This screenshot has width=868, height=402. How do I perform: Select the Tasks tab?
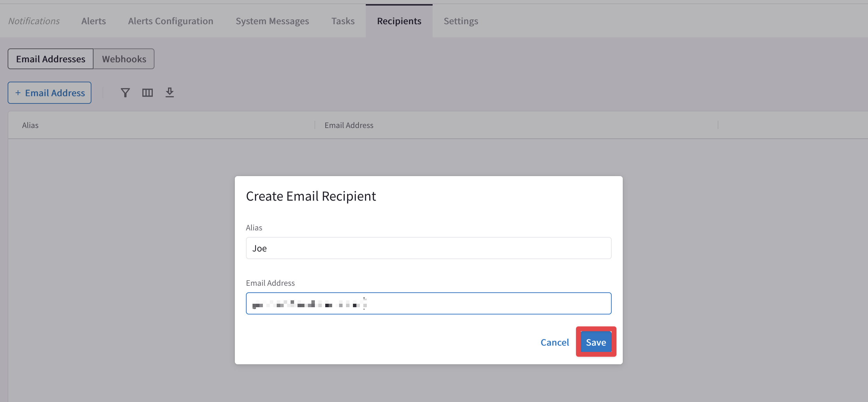click(343, 21)
